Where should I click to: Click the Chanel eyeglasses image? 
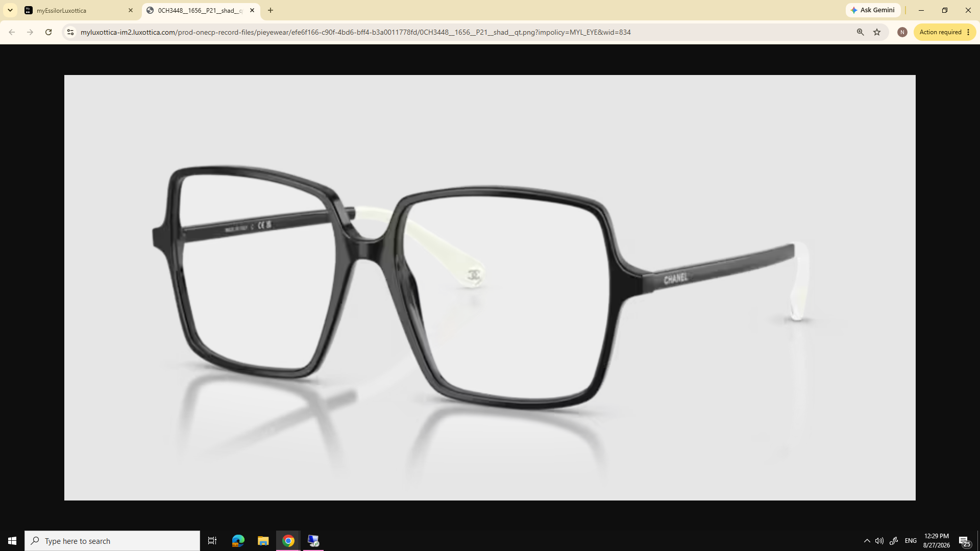coord(489,287)
